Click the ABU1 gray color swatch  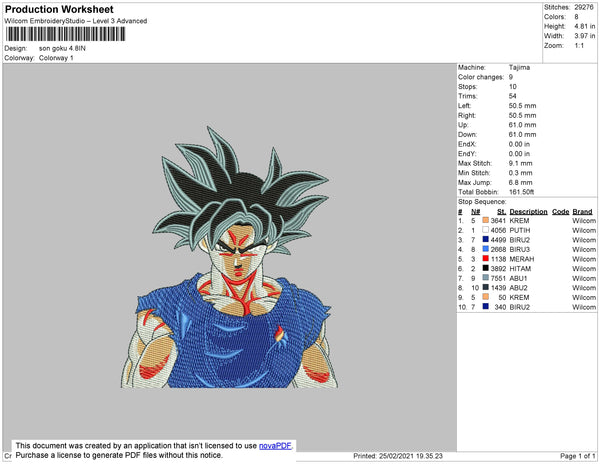pyautogui.click(x=486, y=278)
